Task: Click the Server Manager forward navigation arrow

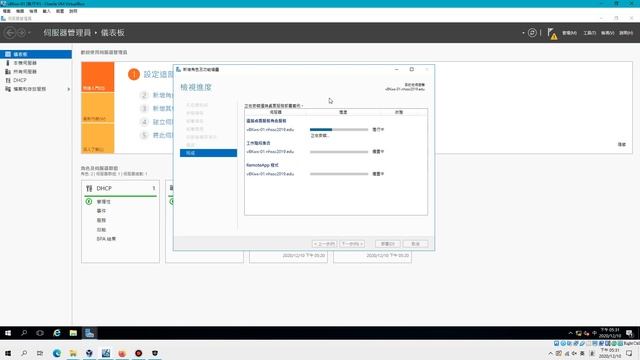Action: click(x=21, y=33)
